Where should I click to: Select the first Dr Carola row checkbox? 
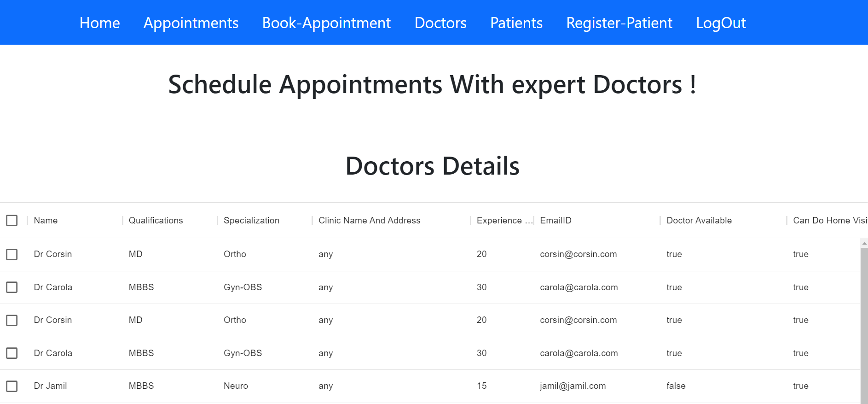[x=12, y=287]
